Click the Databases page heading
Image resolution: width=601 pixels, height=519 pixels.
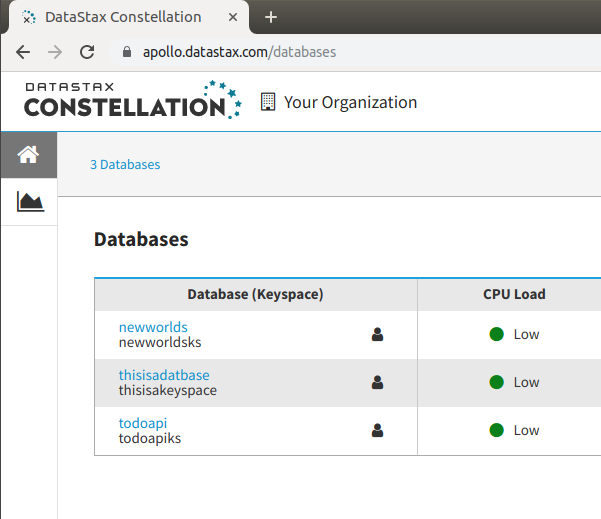(141, 239)
